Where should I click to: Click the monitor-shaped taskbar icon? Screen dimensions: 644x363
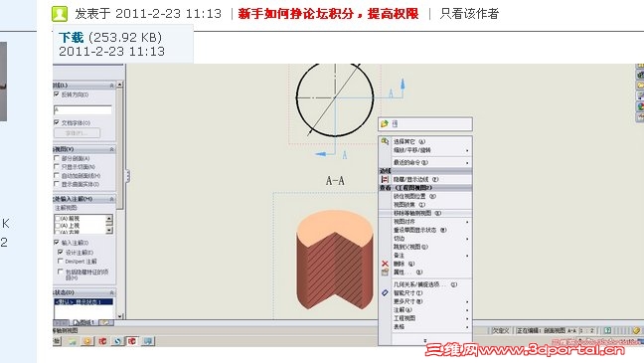point(148,341)
